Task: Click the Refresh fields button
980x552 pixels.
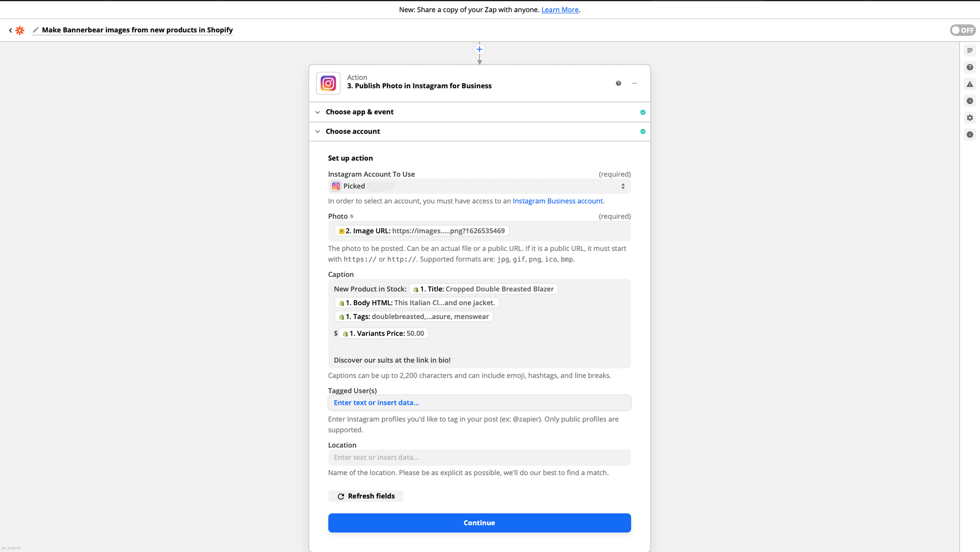Action: pos(366,496)
